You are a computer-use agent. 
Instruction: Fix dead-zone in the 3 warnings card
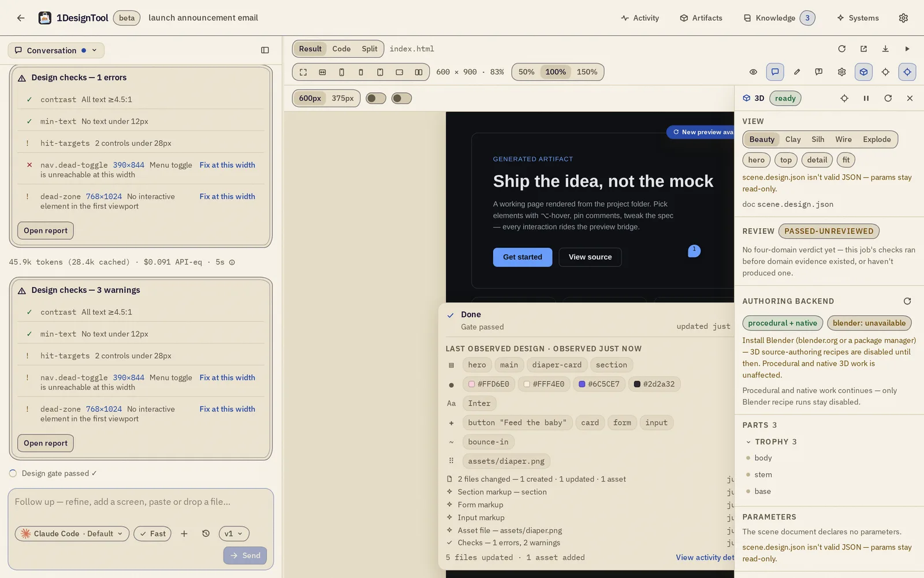(228, 409)
